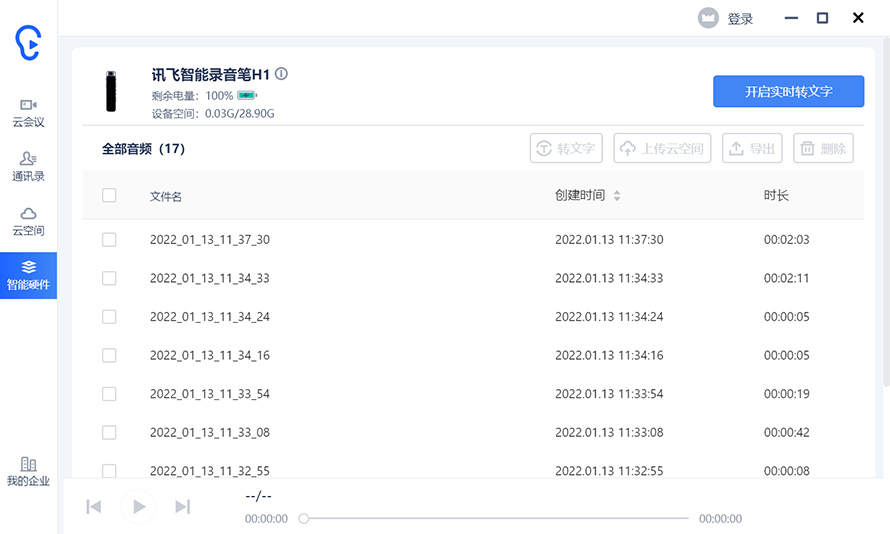
Task: Click the user avatar icon beside 登录
Action: (x=708, y=18)
